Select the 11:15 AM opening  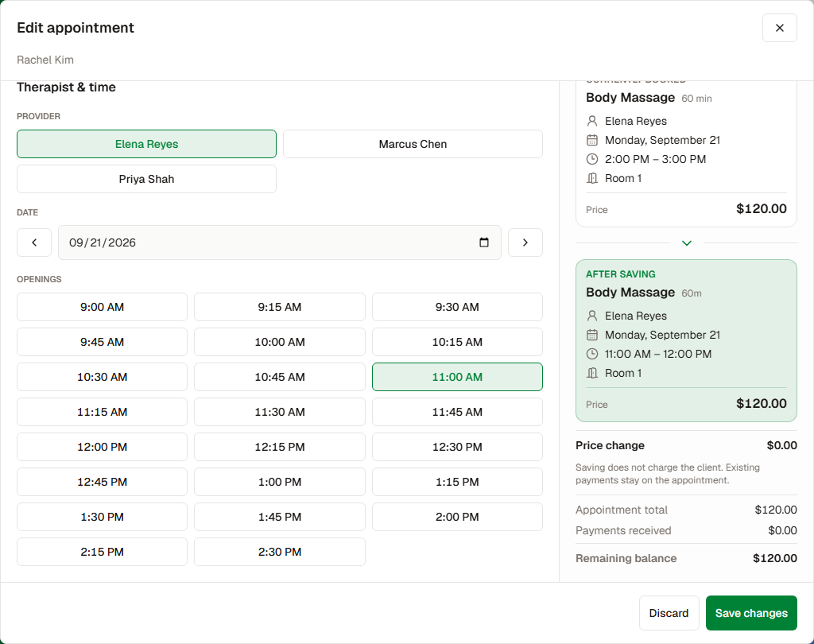[103, 412]
